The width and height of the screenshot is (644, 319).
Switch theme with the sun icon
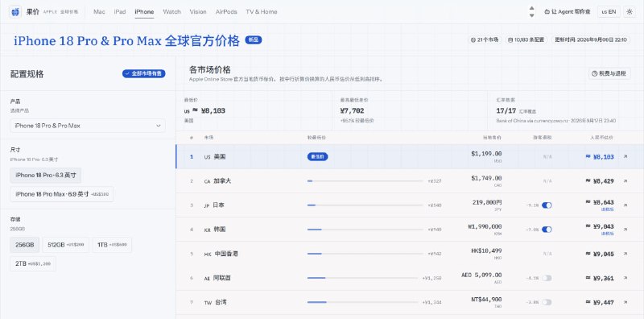coord(629,12)
